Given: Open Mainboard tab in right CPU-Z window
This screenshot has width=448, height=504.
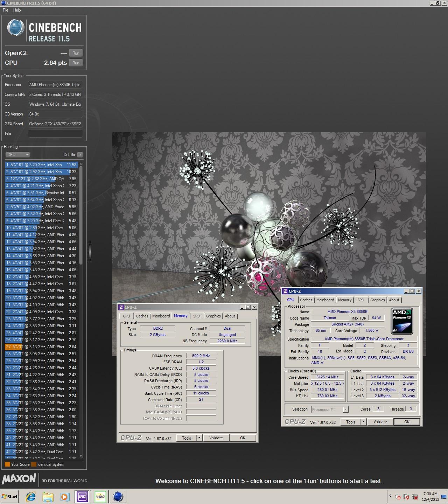Looking at the screenshot, I should click(325, 300).
